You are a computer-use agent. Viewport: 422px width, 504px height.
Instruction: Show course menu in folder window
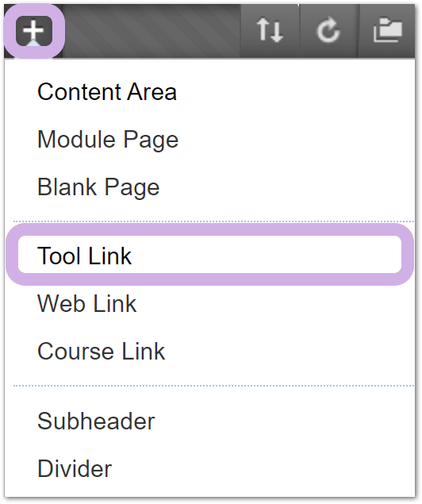[388, 30]
